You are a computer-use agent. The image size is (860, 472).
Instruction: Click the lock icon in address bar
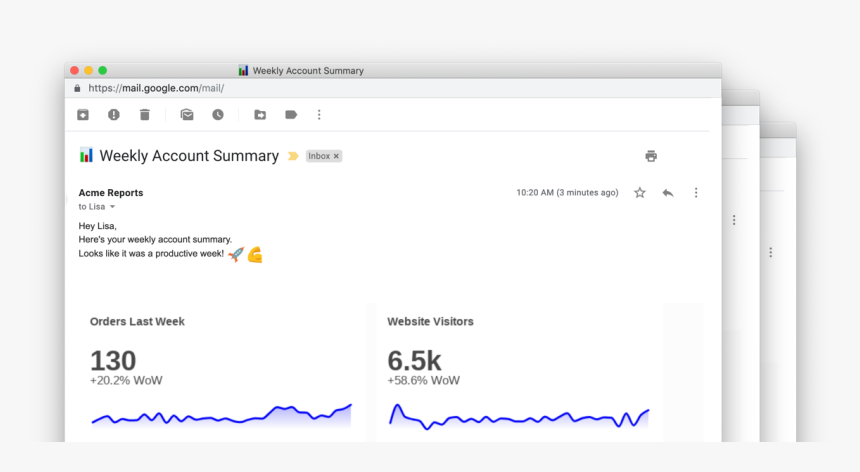coord(77,88)
